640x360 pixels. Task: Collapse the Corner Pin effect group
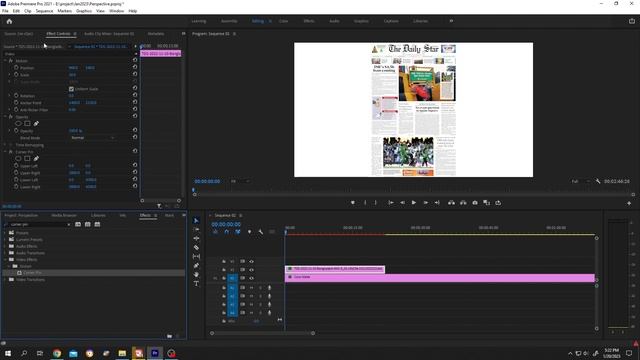click(5, 151)
